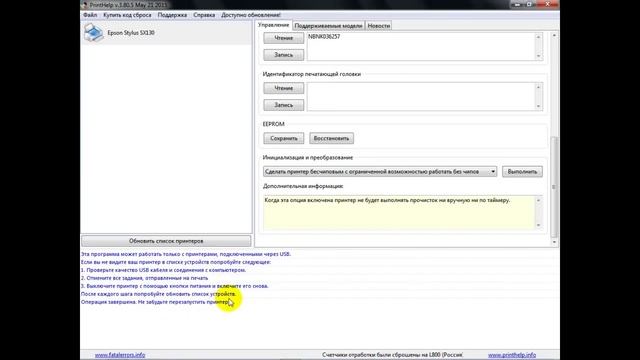640x360 pixels.
Task: Click the print head identifier text field
Action: pos(420,97)
